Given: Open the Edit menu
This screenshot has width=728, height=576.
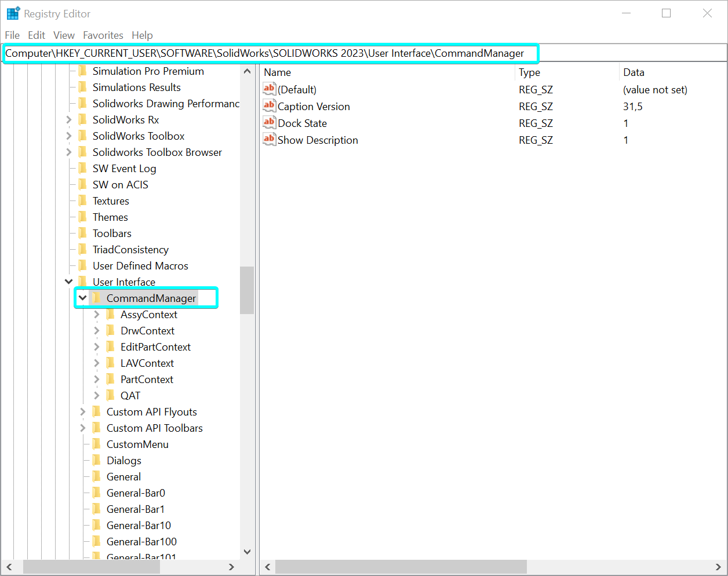Looking at the screenshot, I should pyautogui.click(x=37, y=35).
